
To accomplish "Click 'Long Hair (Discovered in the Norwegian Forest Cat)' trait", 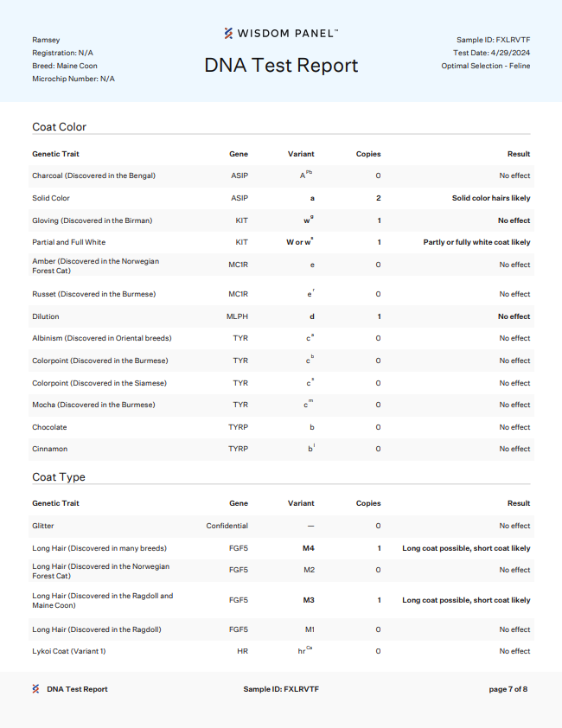I will pos(101,571).
